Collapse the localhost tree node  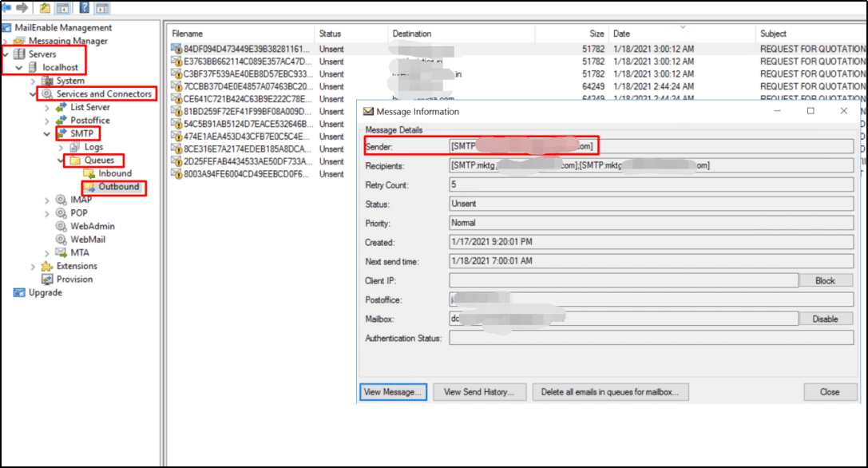19,68
